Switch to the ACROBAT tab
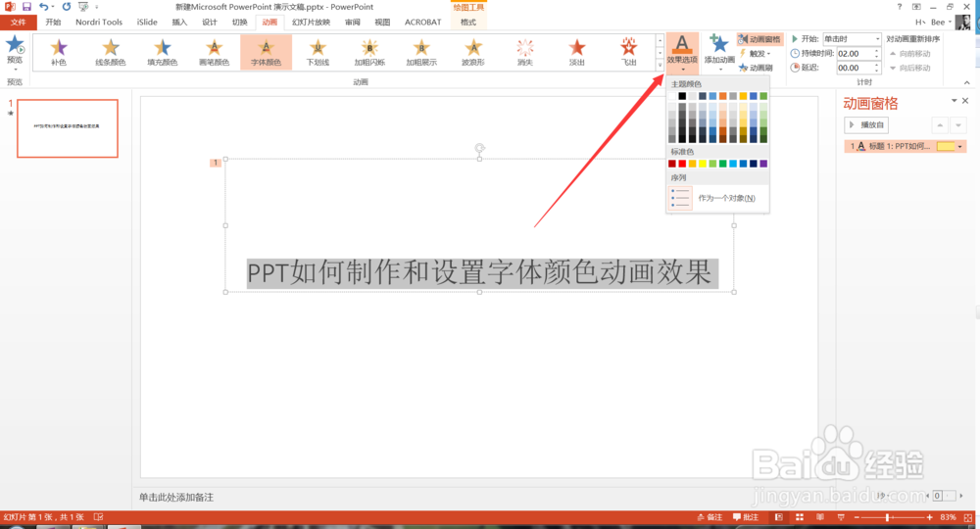980x529 pixels. coord(423,22)
